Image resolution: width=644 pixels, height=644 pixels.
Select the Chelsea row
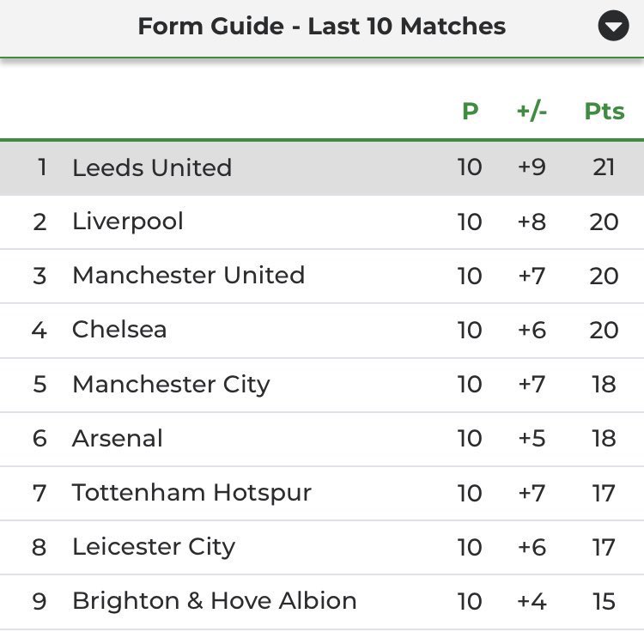click(x=322, y=331)
